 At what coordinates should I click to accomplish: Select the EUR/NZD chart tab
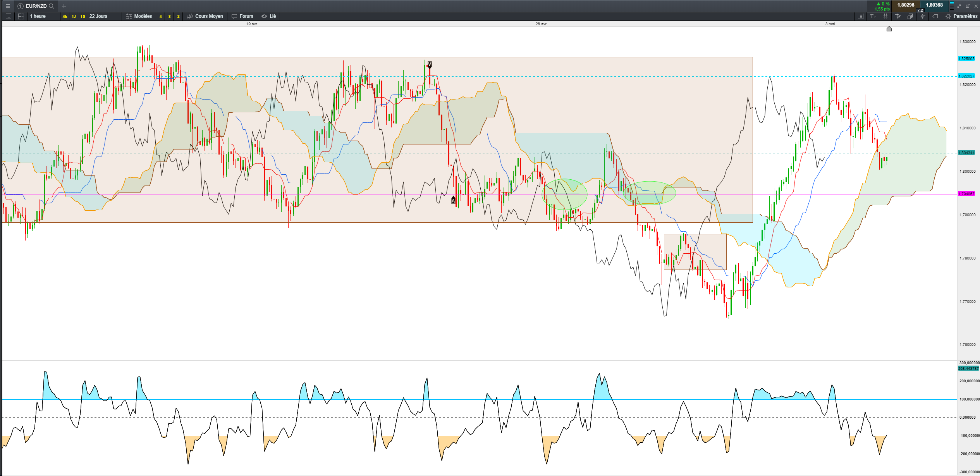(x=36, y=6)
